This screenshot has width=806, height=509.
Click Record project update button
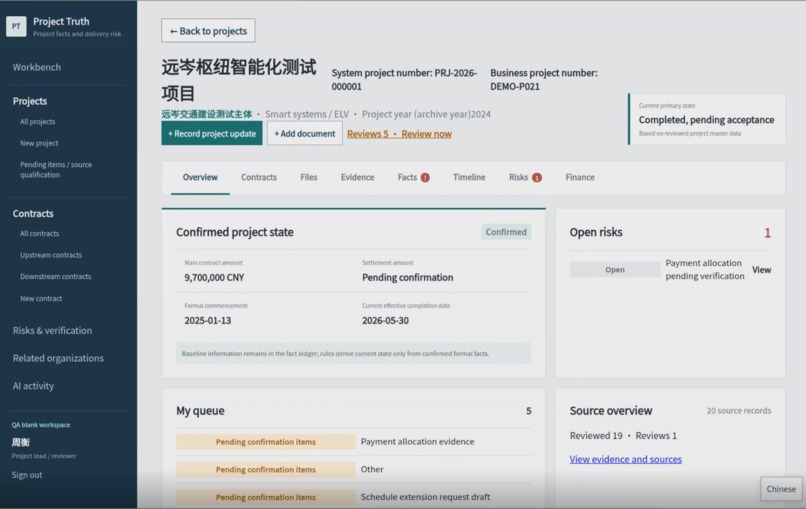coord(212,133)
